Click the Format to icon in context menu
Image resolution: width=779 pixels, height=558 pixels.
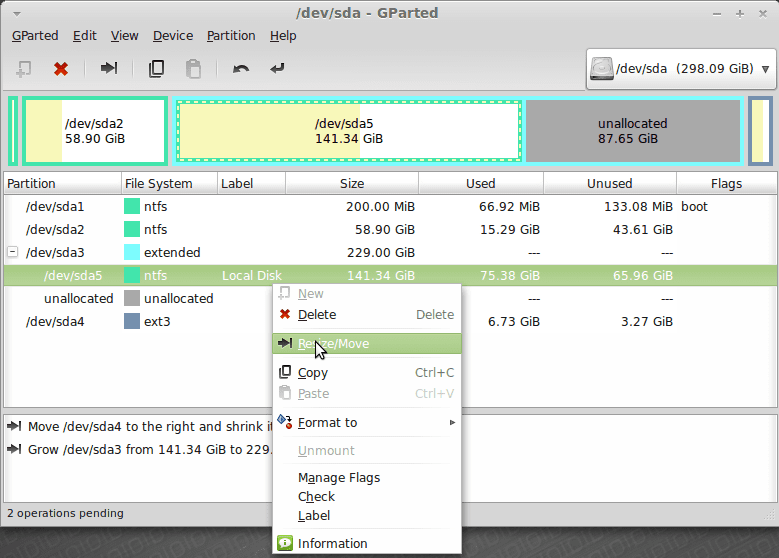285,421
